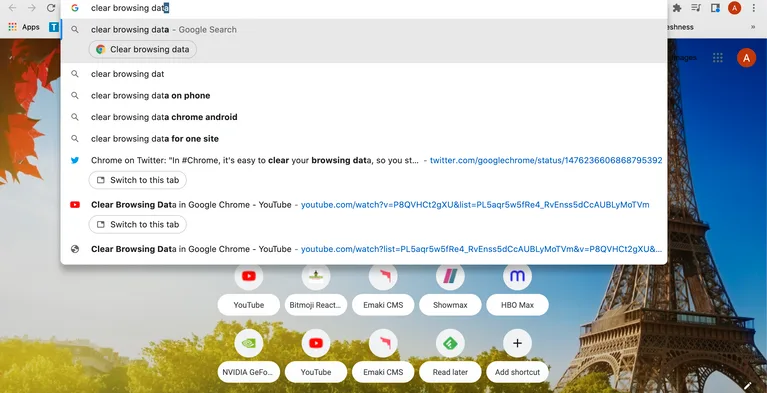Select the 'clear browsing dat' suggestion
This screenshot has height=393, width=767.
[364, 74]
